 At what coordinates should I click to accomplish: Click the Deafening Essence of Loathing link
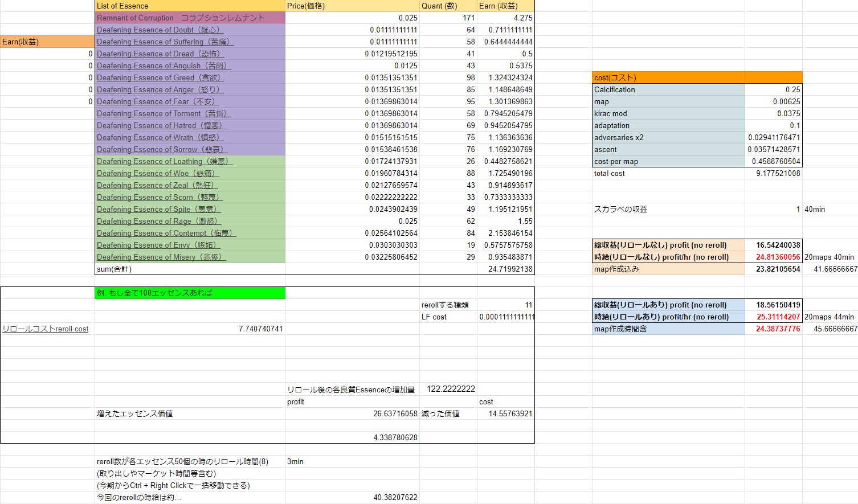[x=165, y=161]
